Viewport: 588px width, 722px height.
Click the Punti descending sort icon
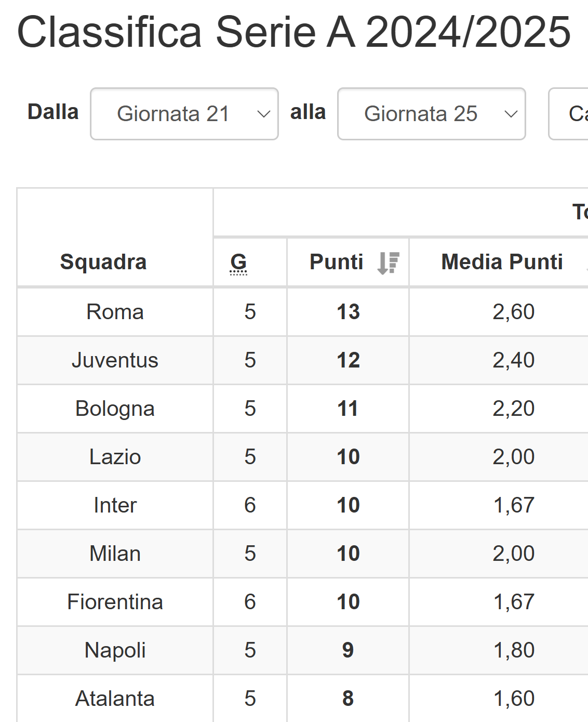388,262
